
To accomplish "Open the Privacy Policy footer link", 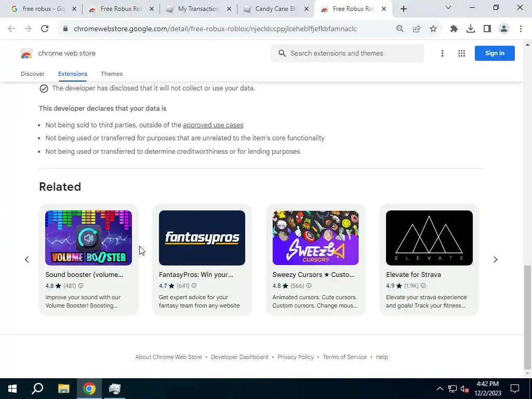I will [x=296, y=357].
